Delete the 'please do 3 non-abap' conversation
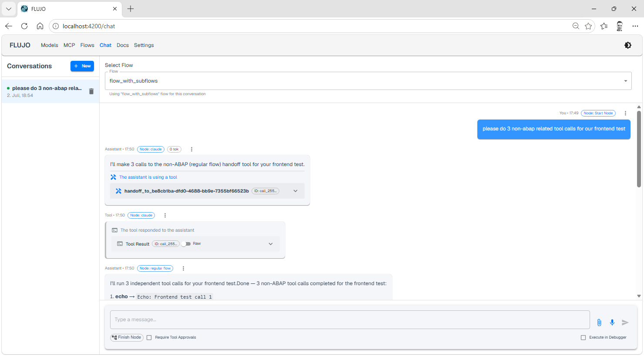The width and height of the screenshot is (644, 356). [x=91, y=91]
